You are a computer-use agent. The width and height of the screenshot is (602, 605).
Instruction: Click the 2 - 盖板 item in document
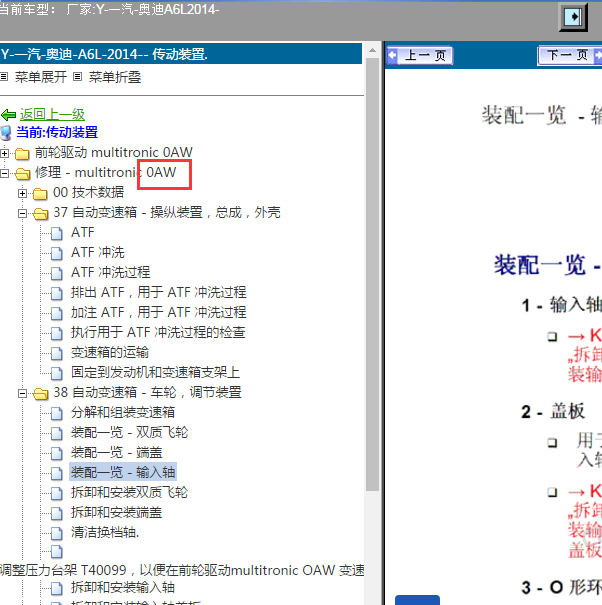point(553,411)
